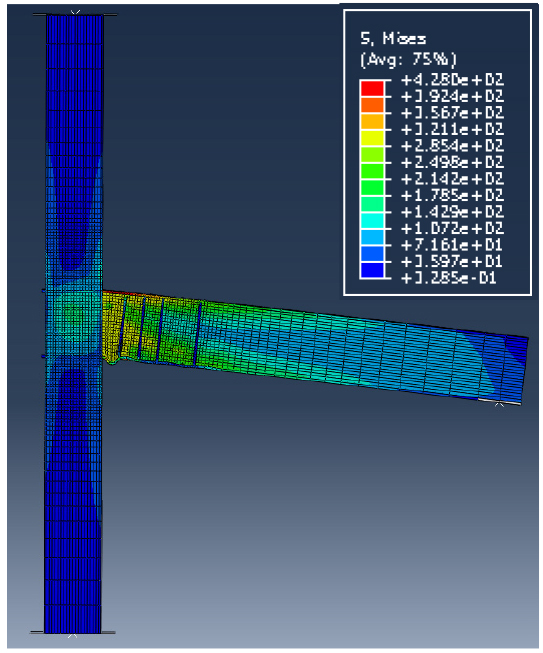This screenshot has height=653, width=543.
Task: Select the dark blue tip of the beam
Action: point(518,349)
